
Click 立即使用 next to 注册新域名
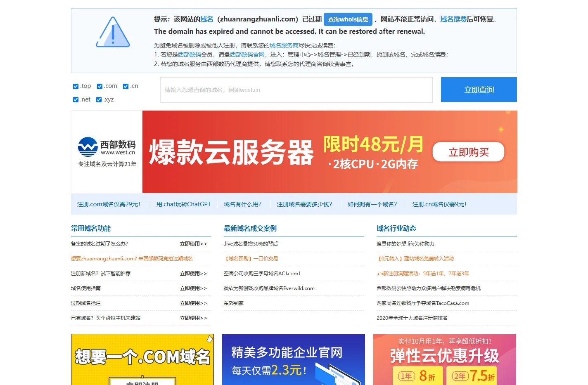pyautogui.click(x=193, y=274)
